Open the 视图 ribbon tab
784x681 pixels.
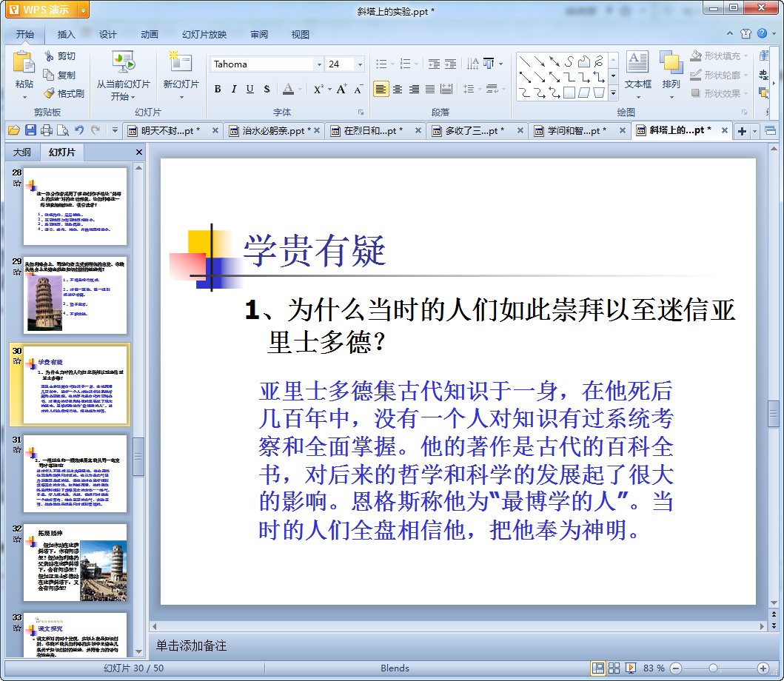click(x=301, y=35)
